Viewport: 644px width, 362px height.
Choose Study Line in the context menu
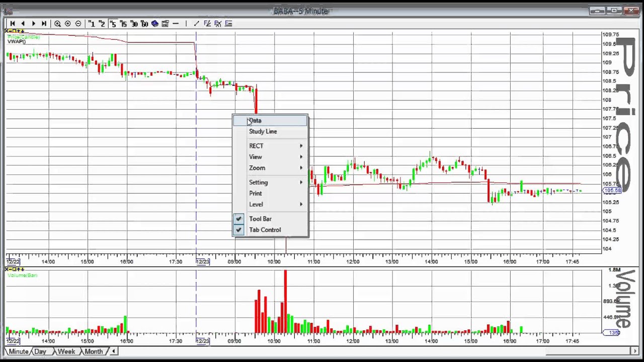tap(270, 131)
